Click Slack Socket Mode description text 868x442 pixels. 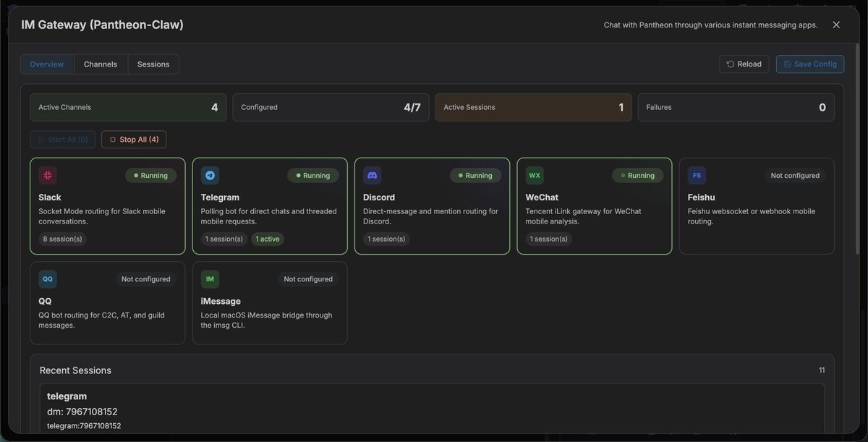tap(102, 216)
